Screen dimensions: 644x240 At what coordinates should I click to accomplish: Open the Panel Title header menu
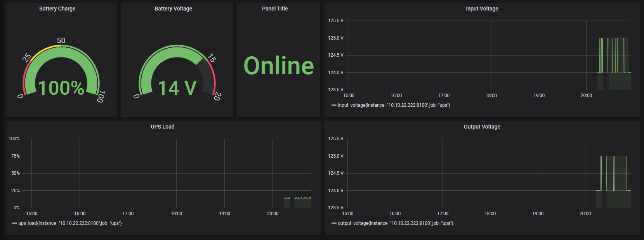pyautogui.click(x=275, y=9)
